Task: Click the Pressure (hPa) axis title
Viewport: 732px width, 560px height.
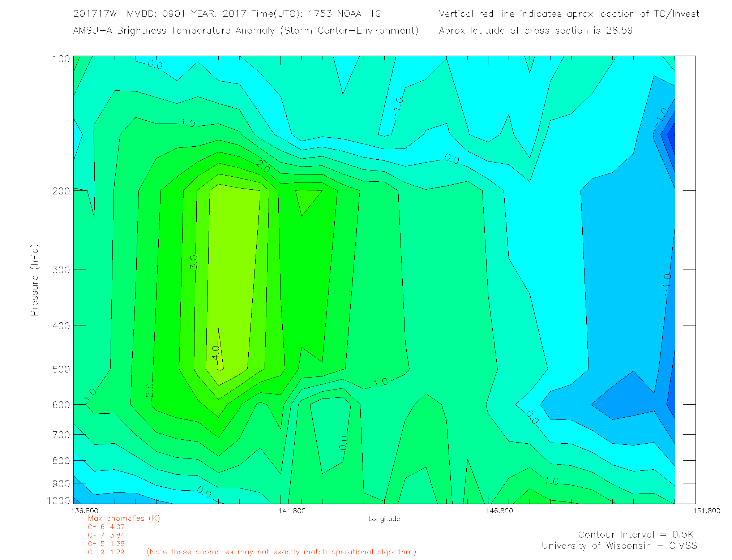Action: pyautogui.click(x=34, y=280)
